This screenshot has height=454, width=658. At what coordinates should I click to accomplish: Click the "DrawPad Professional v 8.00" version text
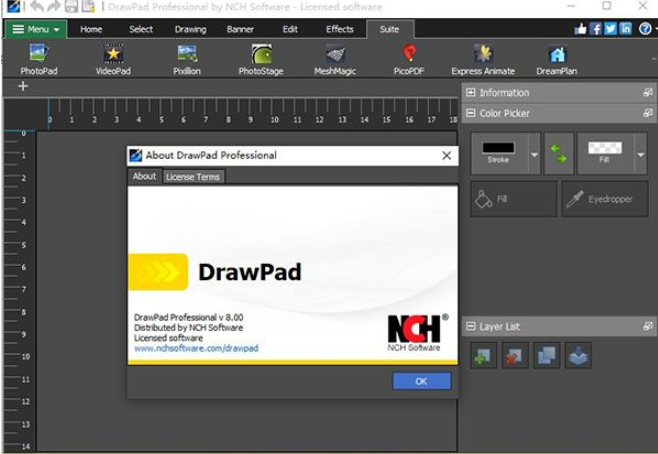pos(188,318)
